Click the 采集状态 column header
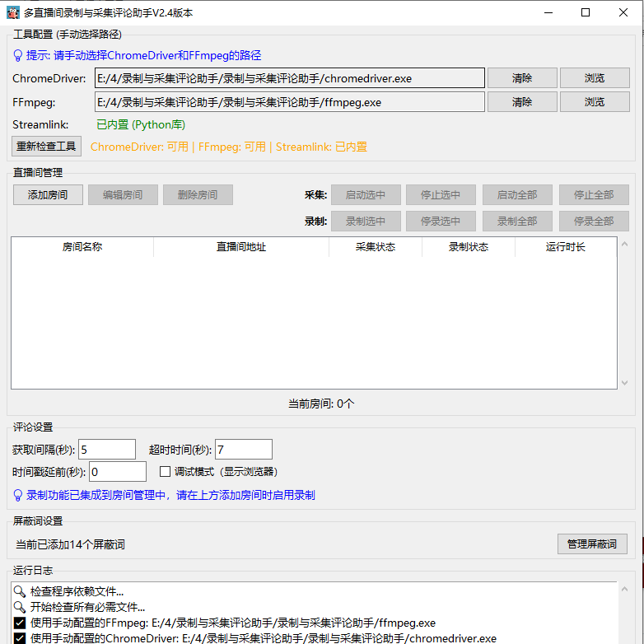Screen dimensions: 644x644 click(x=375, y=247)
